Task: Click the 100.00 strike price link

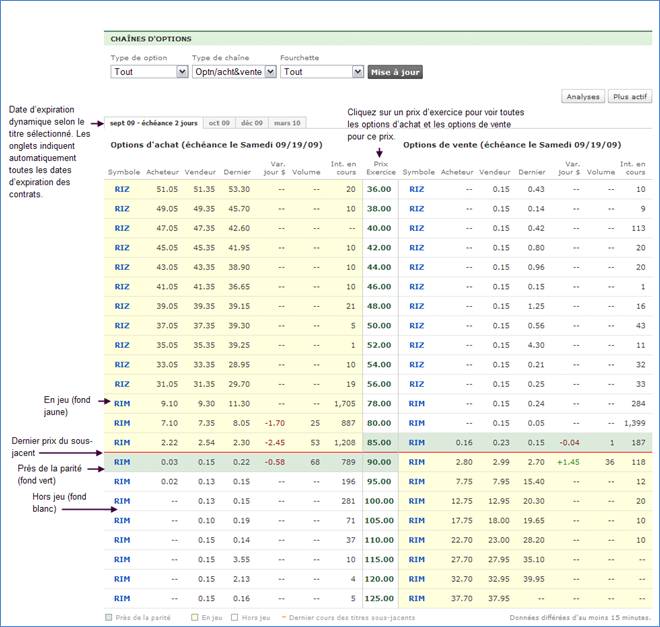Action: tap(379, 500)
